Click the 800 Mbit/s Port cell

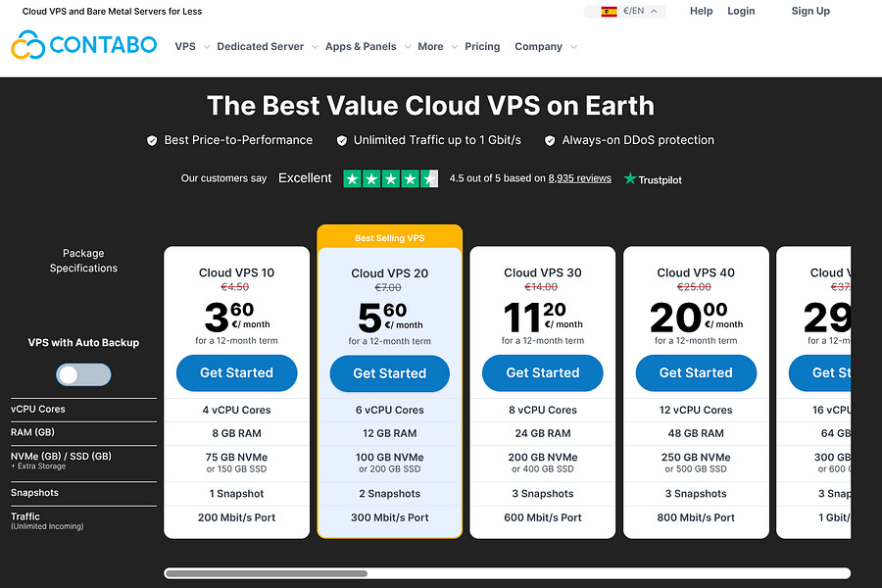[696, 517]
